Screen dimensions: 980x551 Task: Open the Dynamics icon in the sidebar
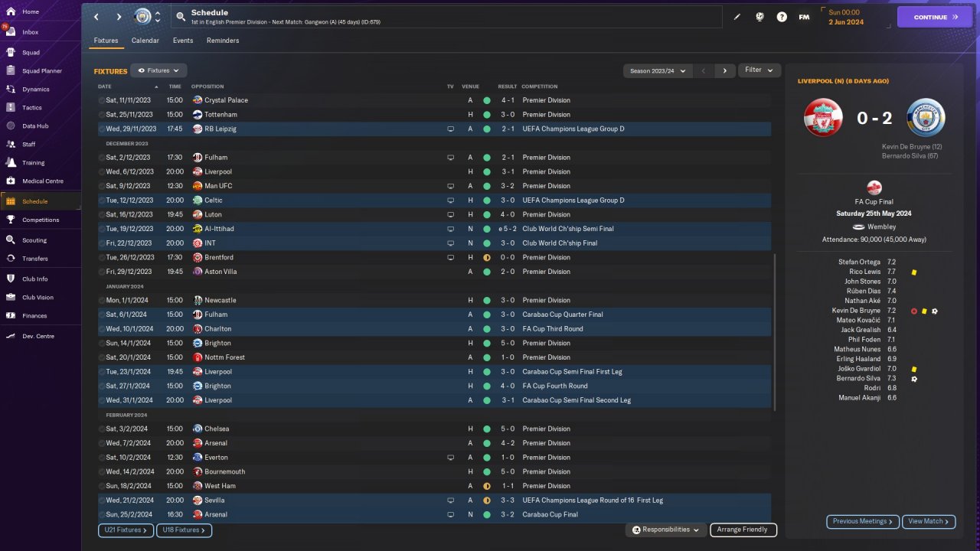(x=11, y=90)
